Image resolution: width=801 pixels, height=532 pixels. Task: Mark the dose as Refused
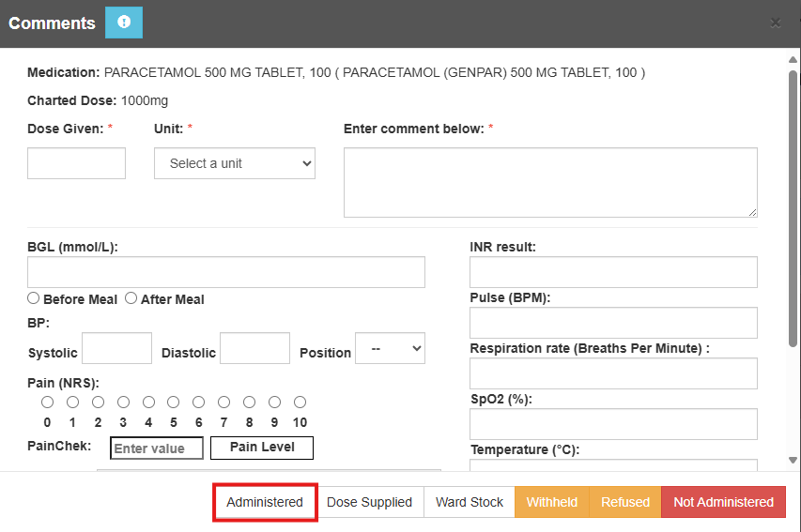[625, 502]
